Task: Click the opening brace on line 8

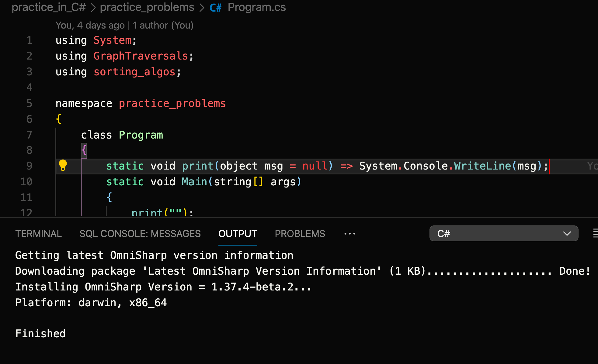Action: point(84,150)
